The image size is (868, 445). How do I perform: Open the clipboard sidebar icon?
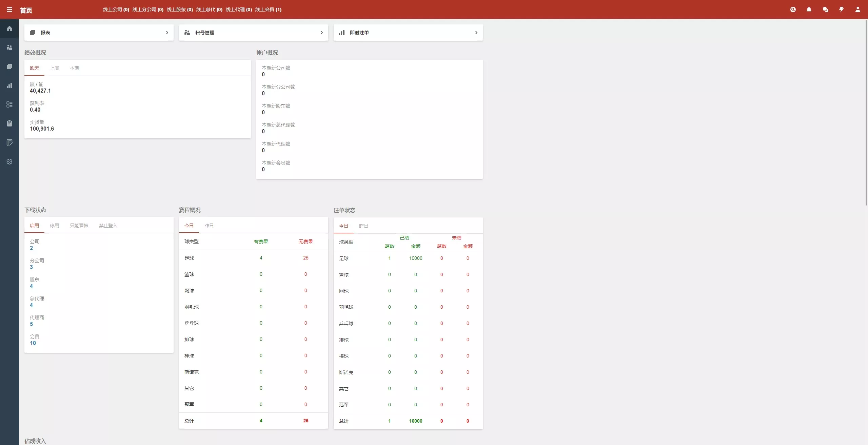(9, 123)
